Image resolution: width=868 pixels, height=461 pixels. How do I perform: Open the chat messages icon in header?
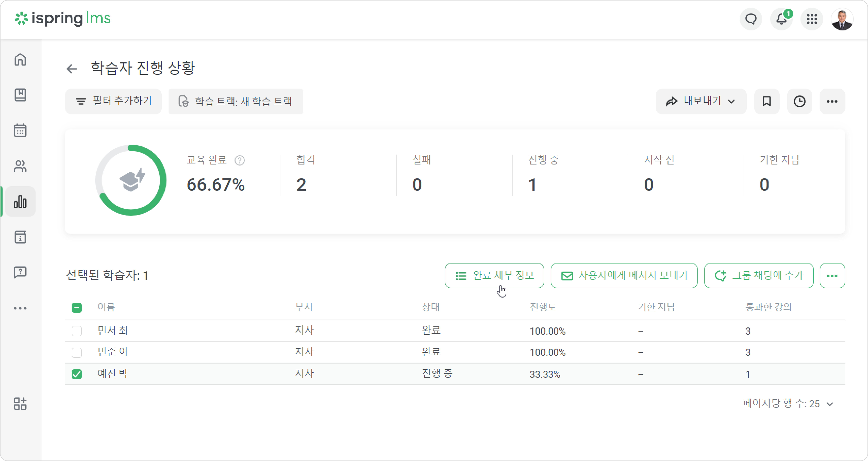(751, 19)
